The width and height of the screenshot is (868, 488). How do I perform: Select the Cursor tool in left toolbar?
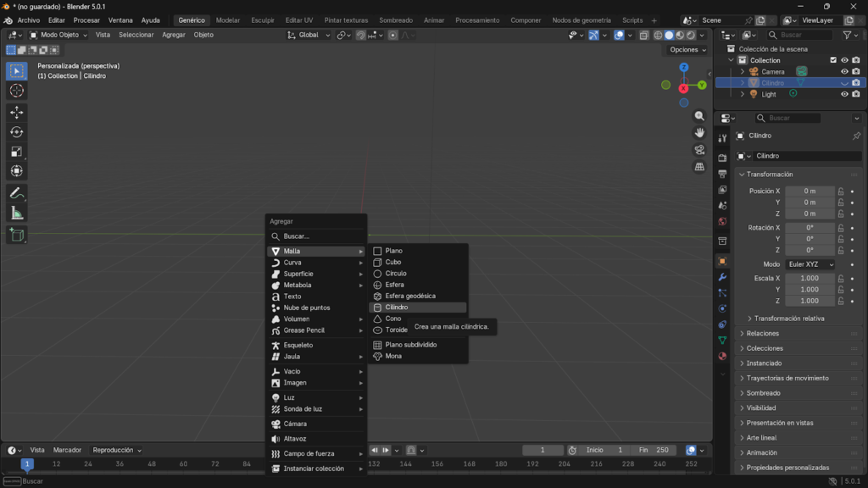click(17, 91)
